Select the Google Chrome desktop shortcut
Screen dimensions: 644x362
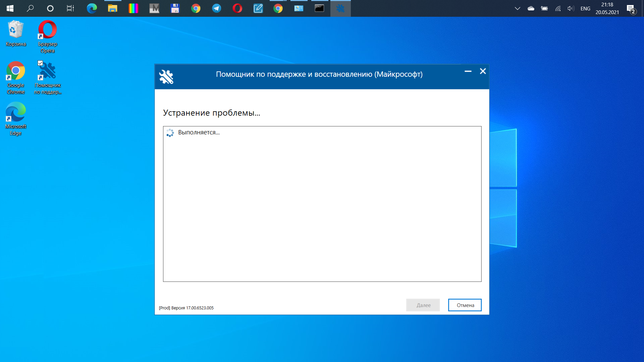[x=16, y=78]
